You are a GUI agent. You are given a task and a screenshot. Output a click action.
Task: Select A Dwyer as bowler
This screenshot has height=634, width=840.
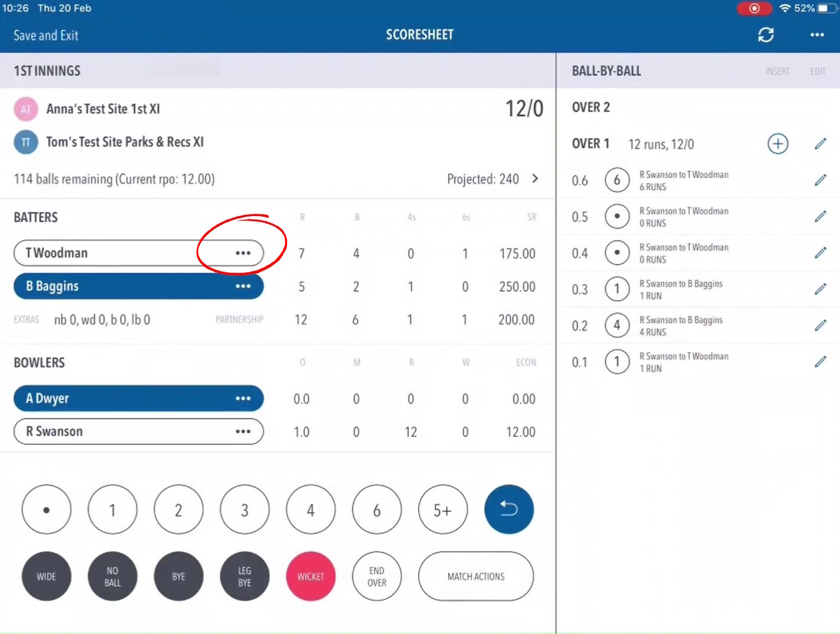click(x=139, y=399)
